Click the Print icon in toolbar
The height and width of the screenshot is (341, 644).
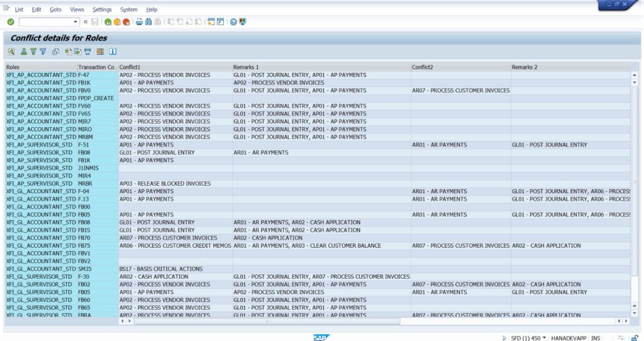pos(140,22)
